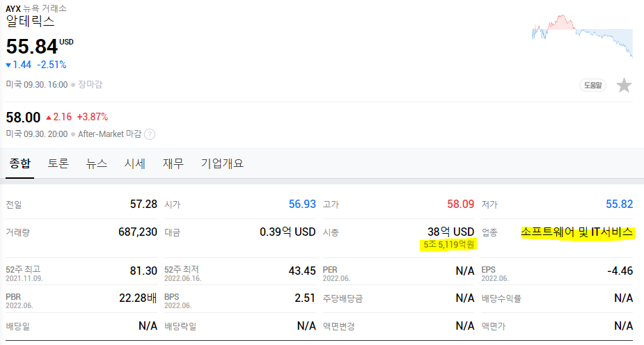The image size is (644, 345).
Task: Click the After-Market 마감 status label
Action: 110,134
